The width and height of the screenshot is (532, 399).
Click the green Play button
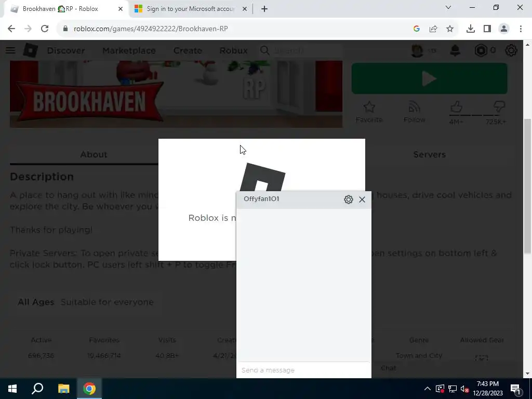[430, 79]
